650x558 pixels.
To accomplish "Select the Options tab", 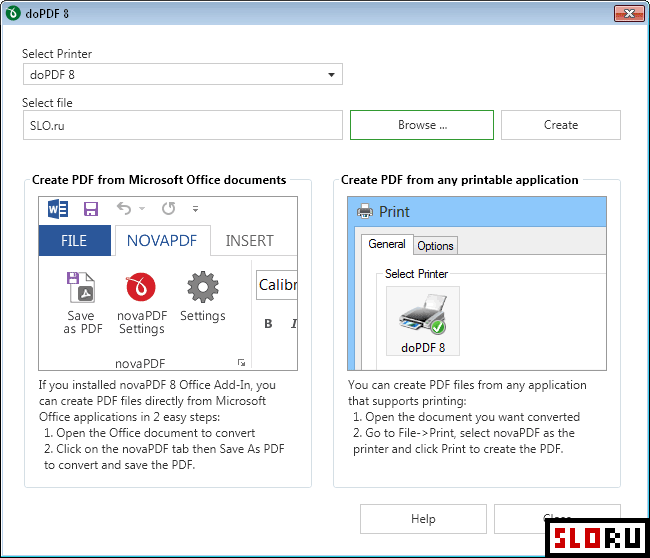I will [x=435, y=246].
